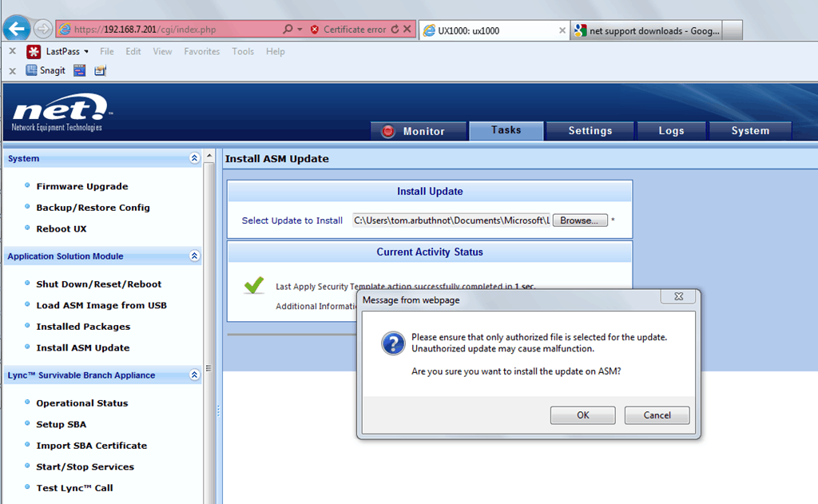
Task: Collapse the System panel
Action: coord(194,158)
